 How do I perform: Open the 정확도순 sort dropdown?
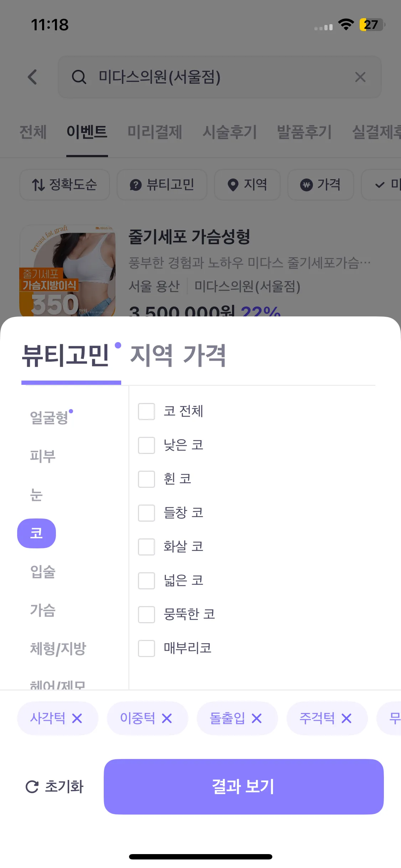click(x=65, y=185)
